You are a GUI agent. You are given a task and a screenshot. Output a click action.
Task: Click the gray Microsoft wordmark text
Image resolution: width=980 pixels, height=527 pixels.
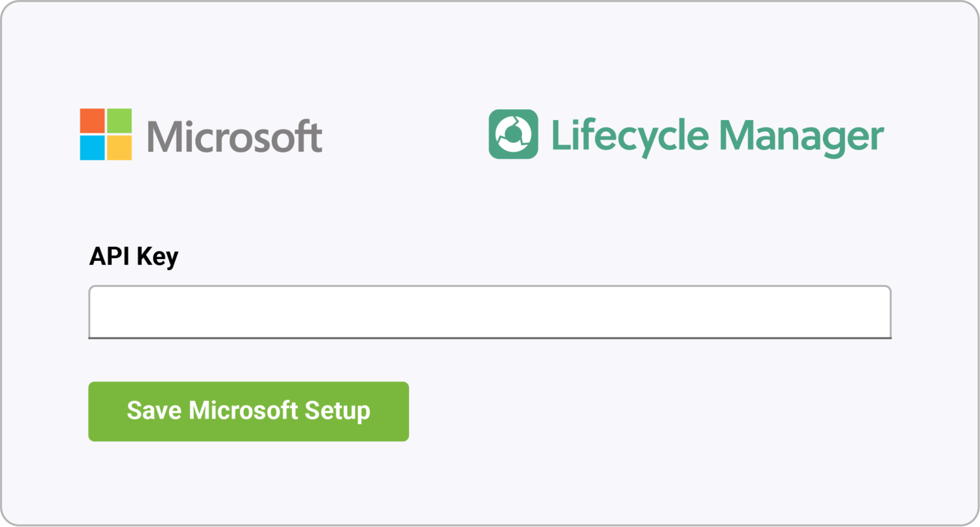pyautogui.click(x=235, y=137)
